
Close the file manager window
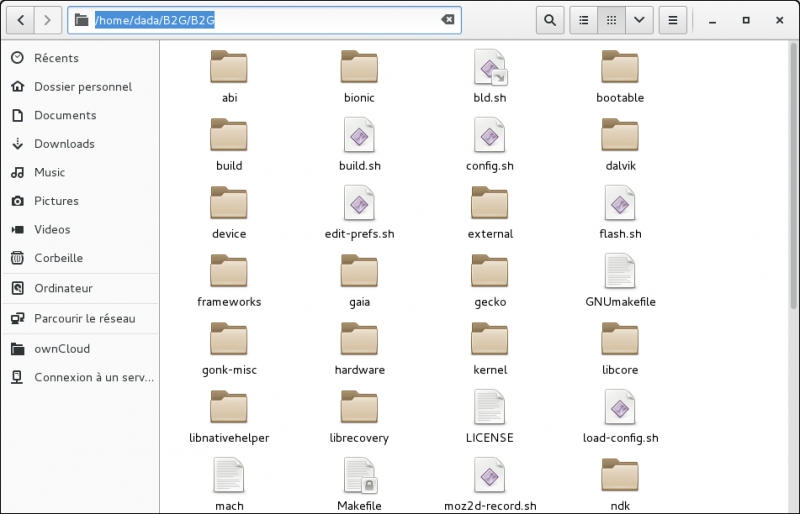[779, 20]
